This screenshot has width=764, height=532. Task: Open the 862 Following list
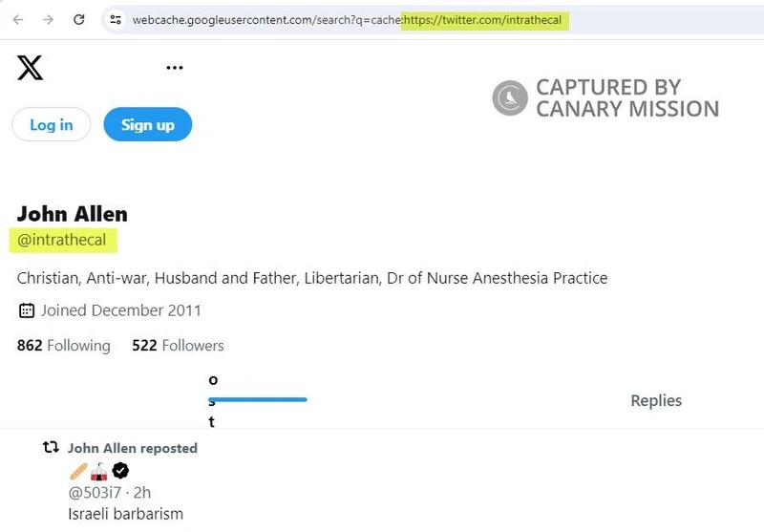(64, 346)
